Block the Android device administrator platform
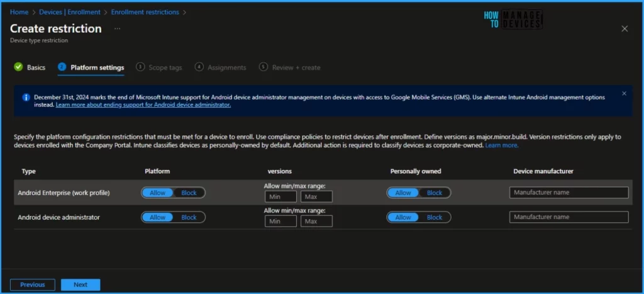Image resolution: width=644 pixels, height=294 pixels. pyautogui.click(x=189, y=217)
